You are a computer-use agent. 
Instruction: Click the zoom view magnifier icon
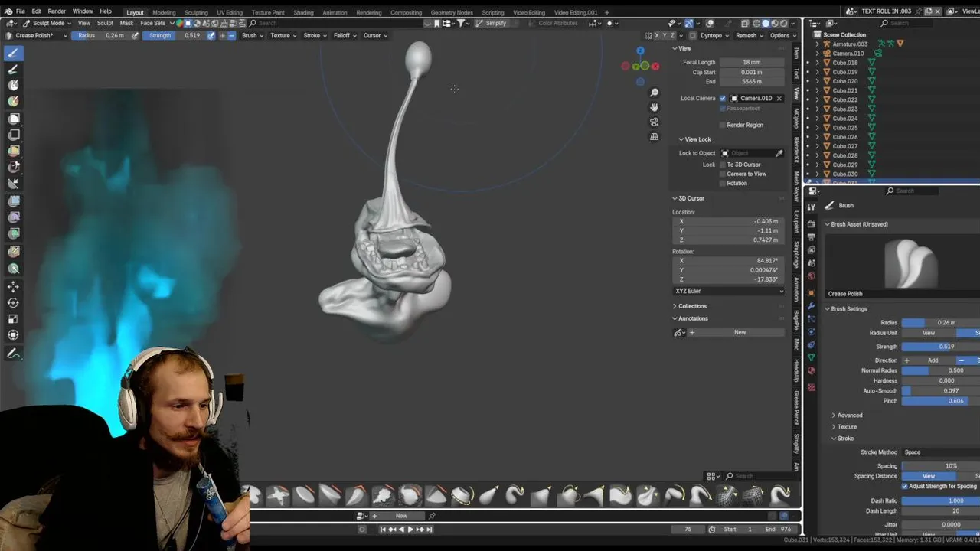coord(654,93)
